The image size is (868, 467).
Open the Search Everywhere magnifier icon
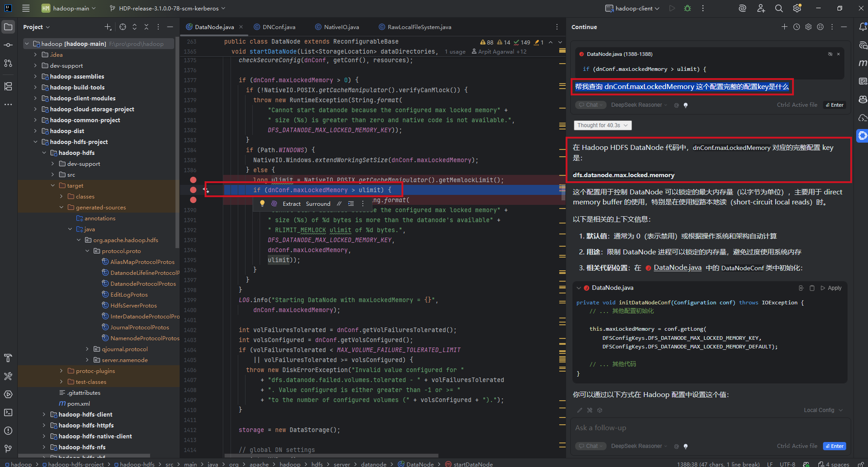coord(779,8)
